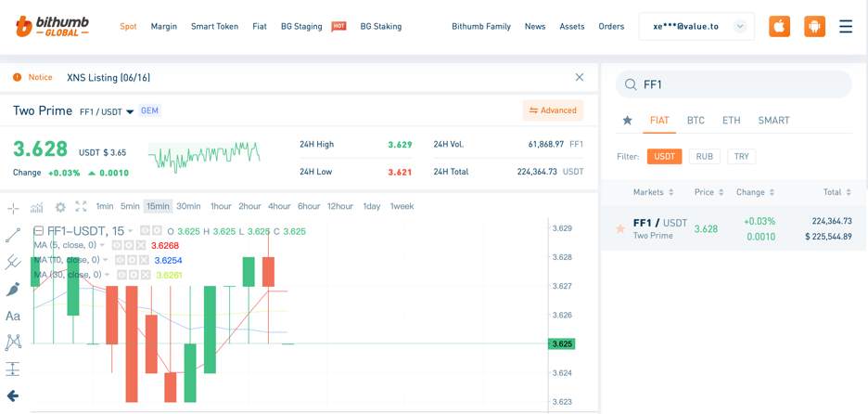Image resolution: width=868 pixels, height=414 pixels.
Task: Open the Smart Token menu
Action: [215, 27]
